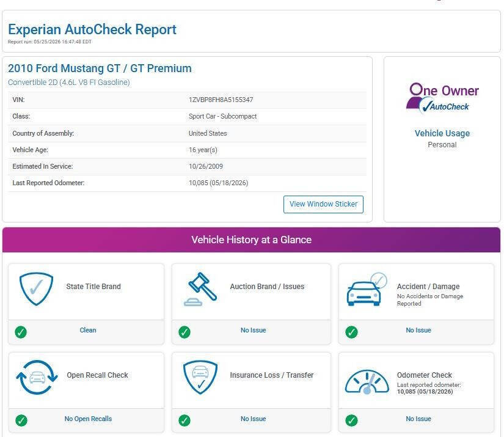The width and height of the screenshot is (504, 437).
Task: Open No Issue link under Accident / Damage
Action: click(418, 330)
